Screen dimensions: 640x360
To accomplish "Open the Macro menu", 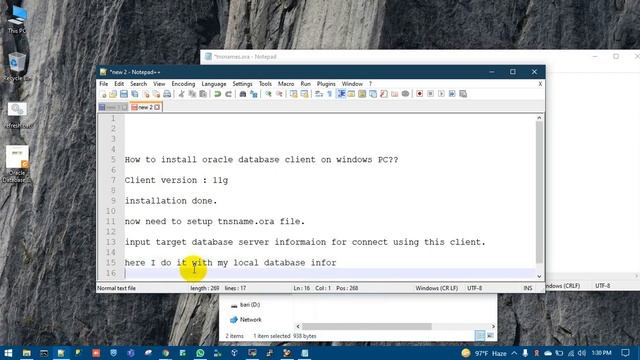I will click(286, 84).
